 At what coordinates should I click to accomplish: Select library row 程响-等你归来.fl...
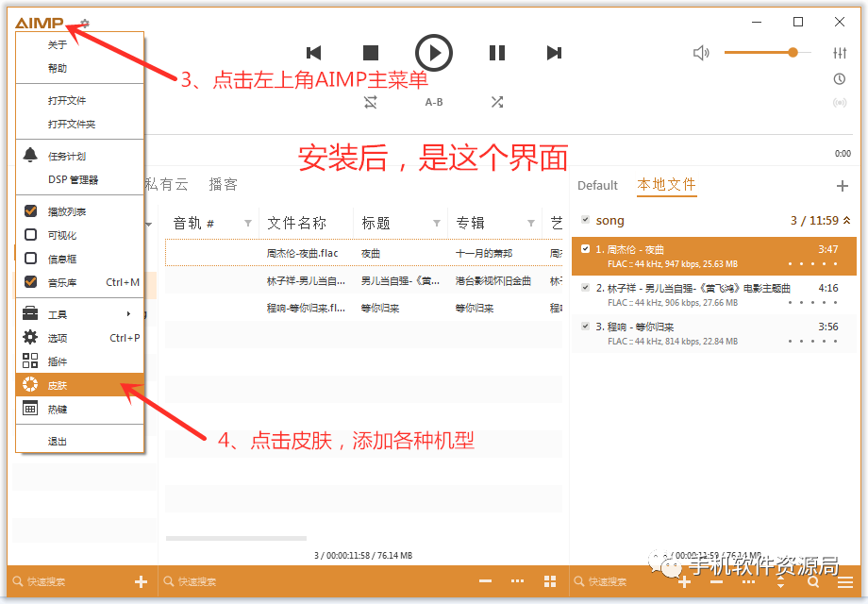point(363,308)
